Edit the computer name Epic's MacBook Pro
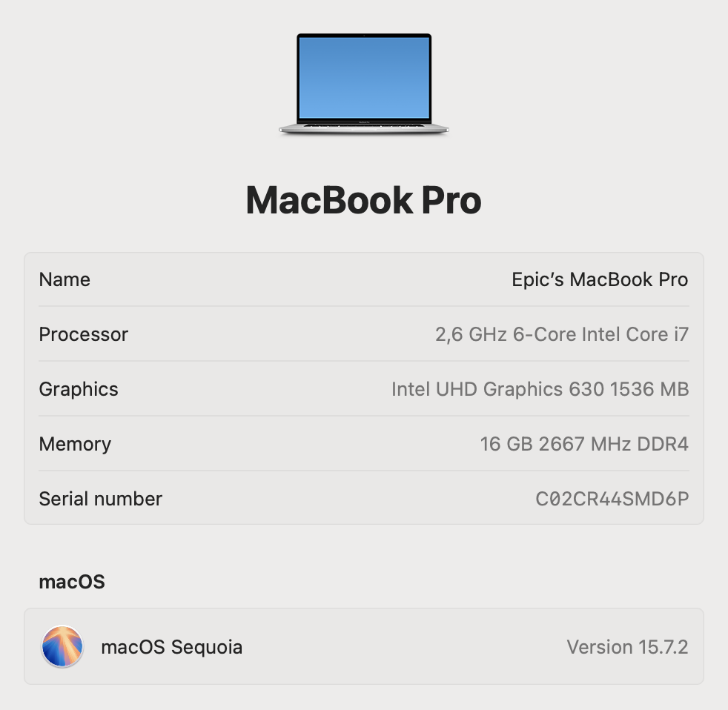Image resolution: width=728 pixels, height=710 pixels. point(600,280)
